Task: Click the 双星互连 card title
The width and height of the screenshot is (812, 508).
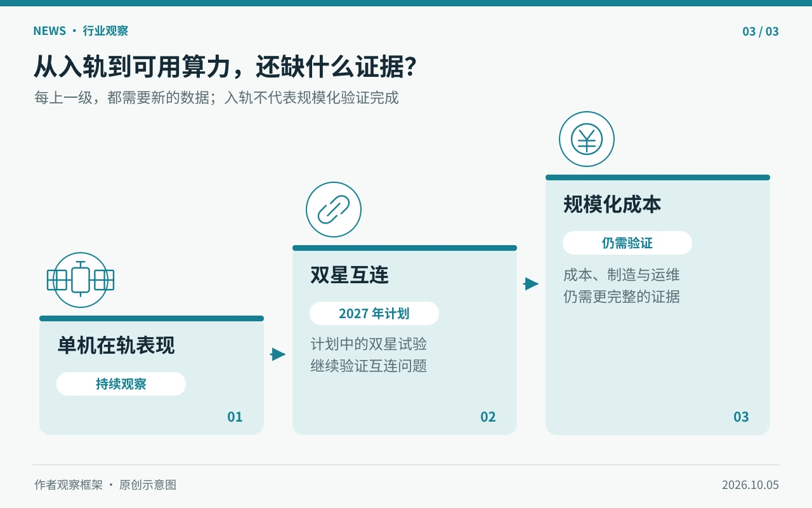Action: coord(350,275)
